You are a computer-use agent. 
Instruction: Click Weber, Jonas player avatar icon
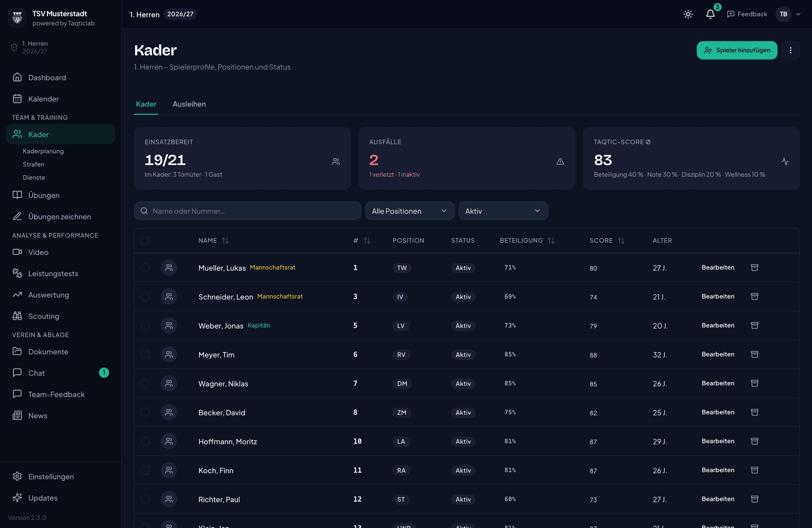pos(169,325)
